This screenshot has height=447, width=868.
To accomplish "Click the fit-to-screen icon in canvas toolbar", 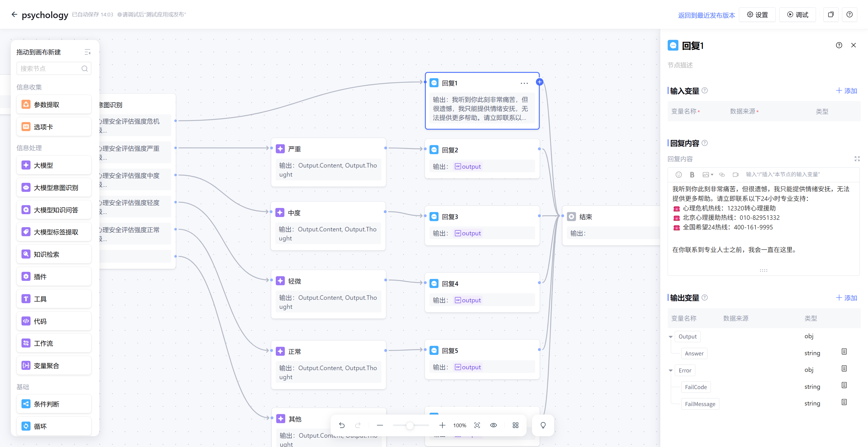I will point(477,425).
